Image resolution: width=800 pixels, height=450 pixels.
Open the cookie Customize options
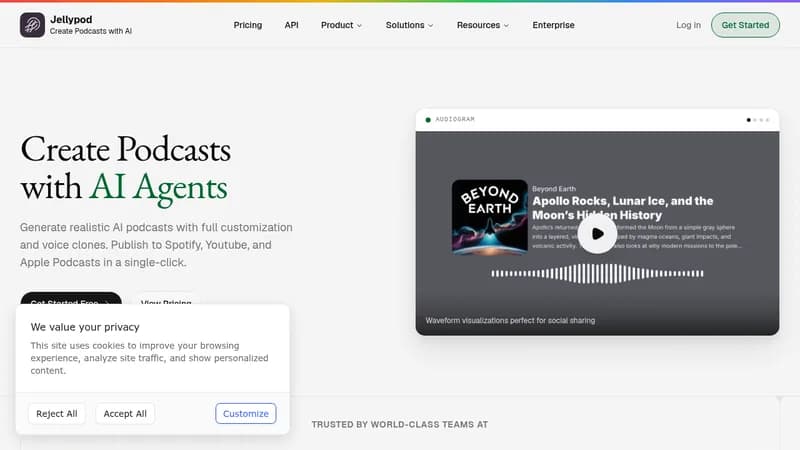click(245, 413)
